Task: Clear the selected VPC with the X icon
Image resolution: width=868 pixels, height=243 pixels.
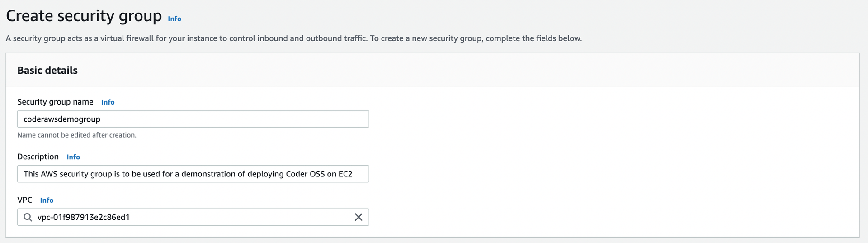Action: click(x=359, y=217)
